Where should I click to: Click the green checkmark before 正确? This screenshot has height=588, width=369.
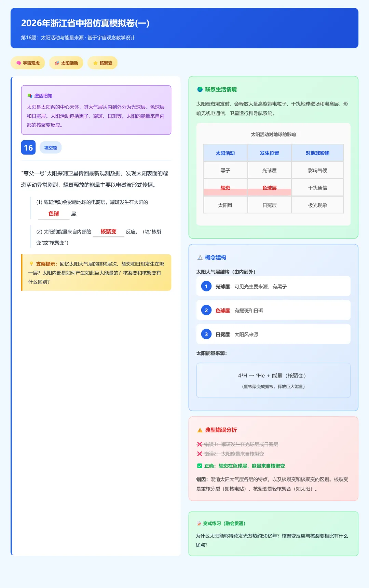tap(200, 466)
